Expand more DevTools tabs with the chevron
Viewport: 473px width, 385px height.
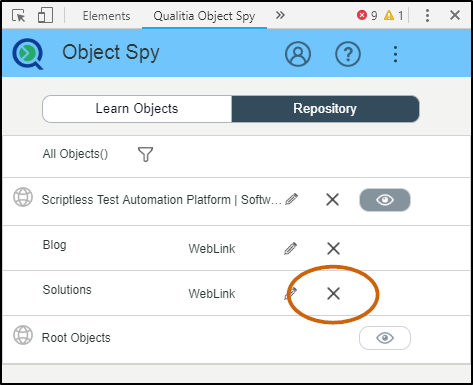point(280,15)
